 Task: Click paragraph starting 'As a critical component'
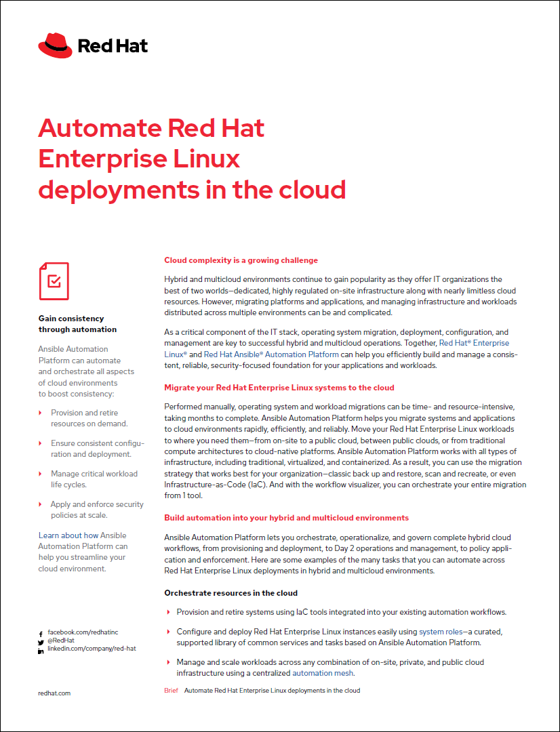pos(341,349)
